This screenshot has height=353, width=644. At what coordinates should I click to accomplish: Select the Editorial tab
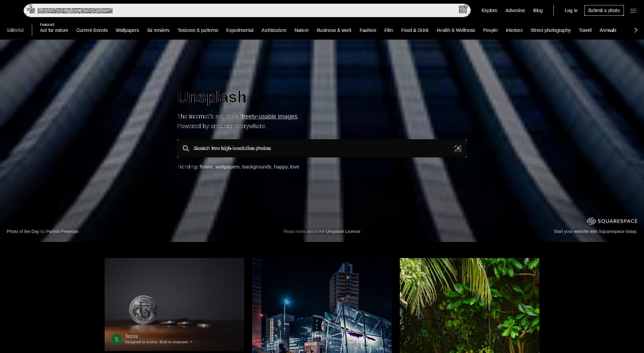point(15,30)
